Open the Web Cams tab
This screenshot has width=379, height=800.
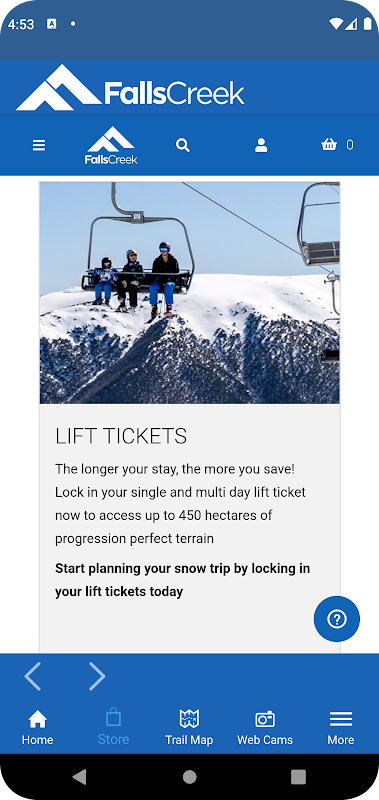265,727
